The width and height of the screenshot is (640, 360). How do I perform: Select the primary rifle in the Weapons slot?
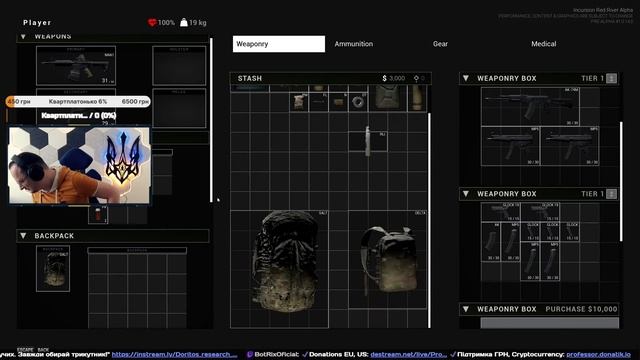tap(76, 66)
